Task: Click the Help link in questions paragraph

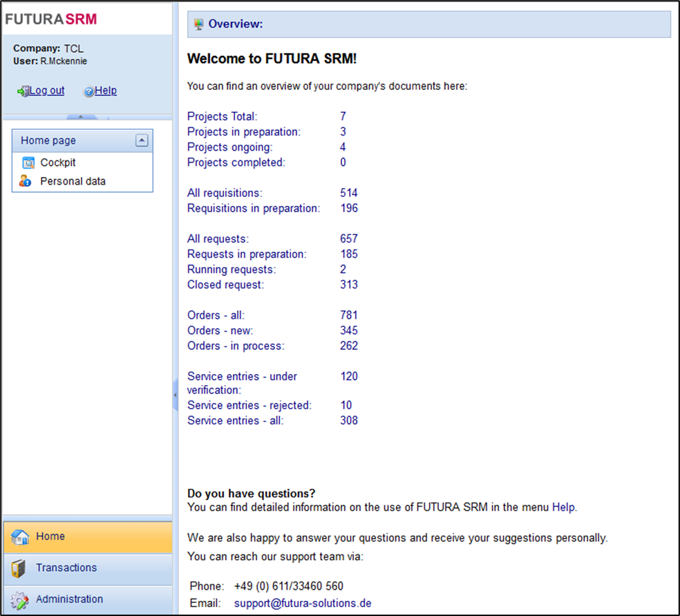Action: [x=563, y=507]
